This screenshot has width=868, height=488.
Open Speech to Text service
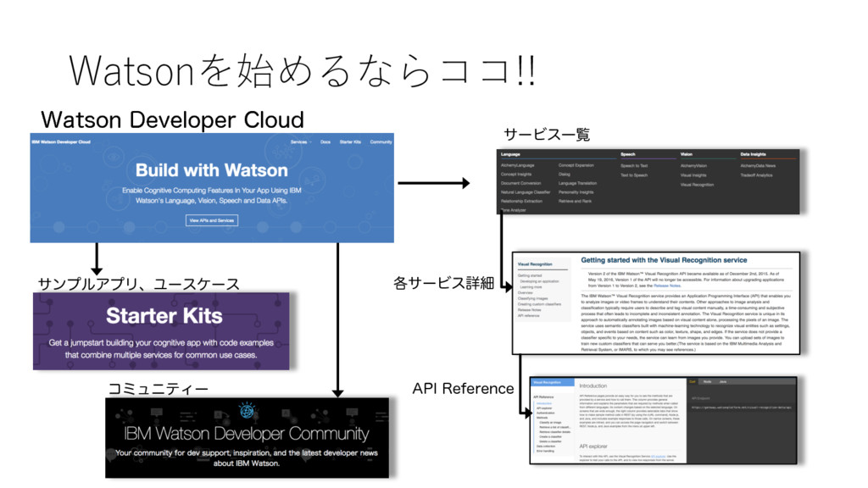tap(634, 165)
